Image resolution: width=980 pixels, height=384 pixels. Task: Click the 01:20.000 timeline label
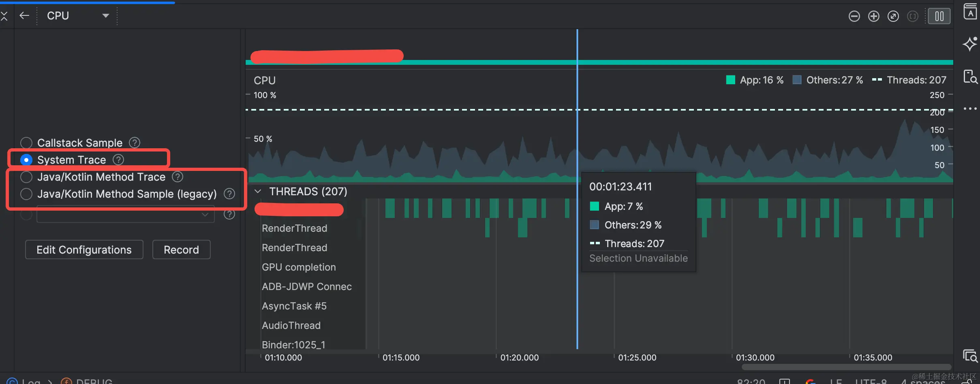pyautogui.click(x=520, y=358)
